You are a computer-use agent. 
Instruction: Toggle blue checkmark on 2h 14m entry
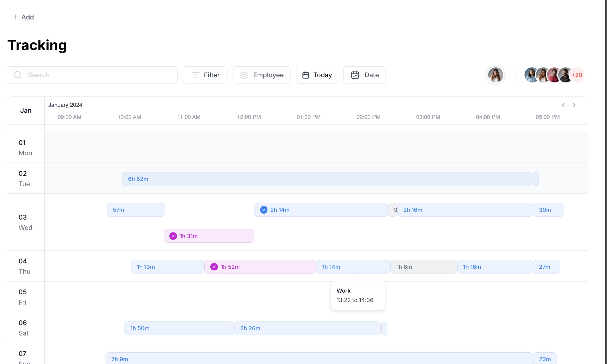[264, 210]
